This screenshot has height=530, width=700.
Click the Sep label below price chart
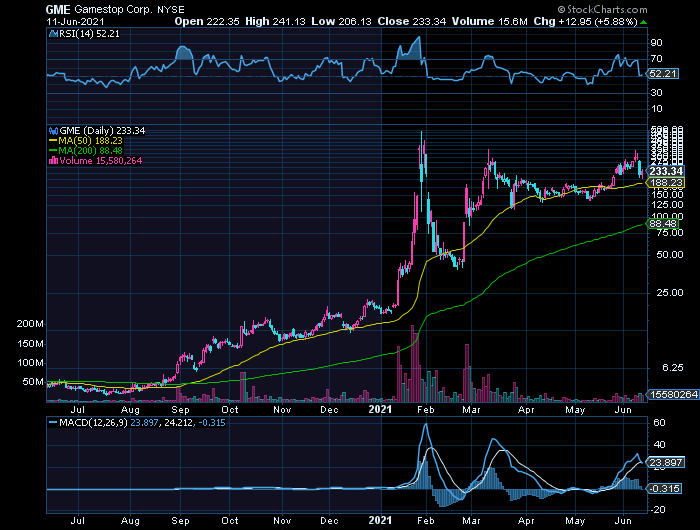tap(180, 409)
